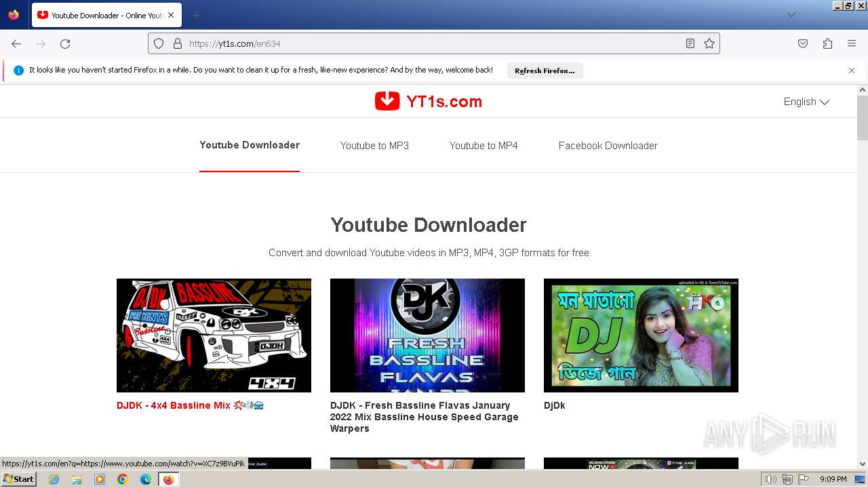Screen dimensions: 868x488
Task: Close the Youtube Downloader tab
Action: [x=171, y=15]
